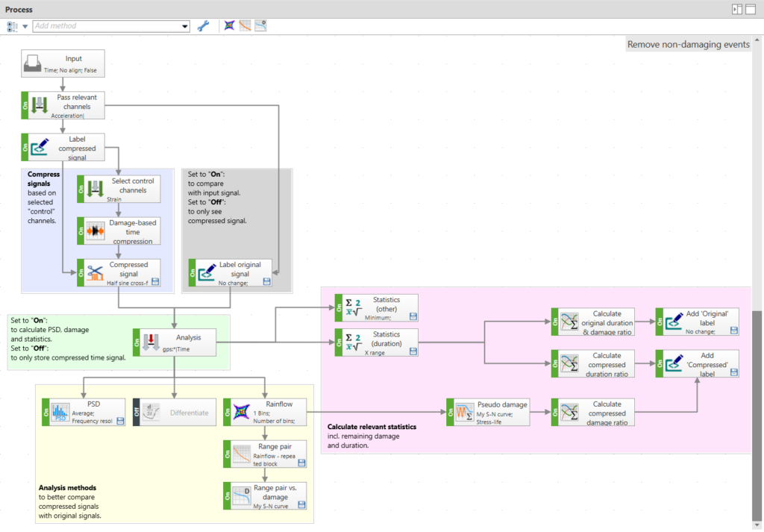Viewport: 764px width, 532px height.
Task: Click inside the Add method input field
Action: (104, 26)
